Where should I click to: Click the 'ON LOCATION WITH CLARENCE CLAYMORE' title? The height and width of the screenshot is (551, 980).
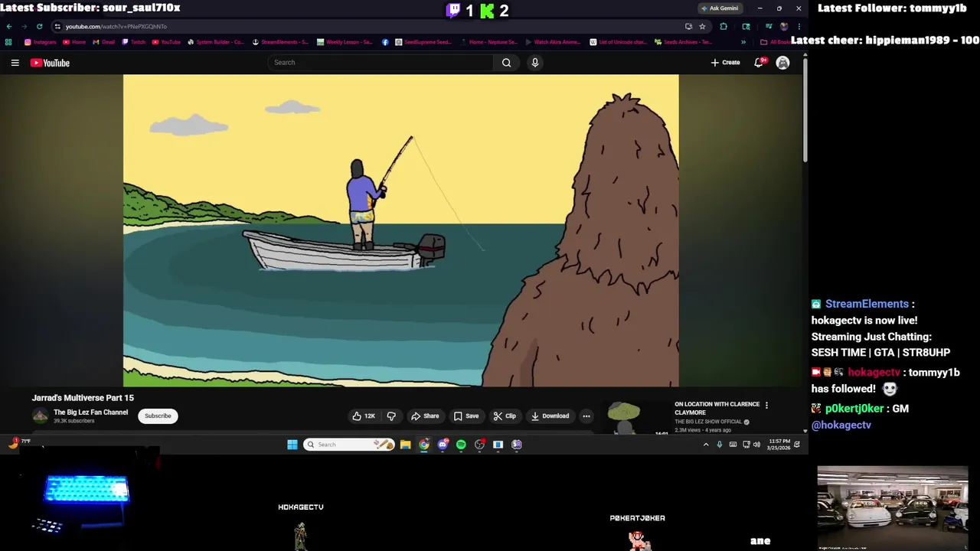point(717,408)
